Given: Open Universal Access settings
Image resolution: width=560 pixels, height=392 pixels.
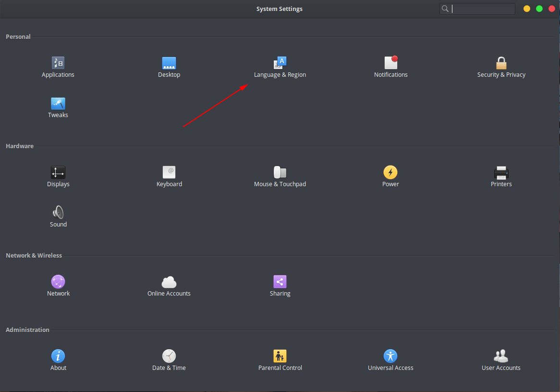Looking at the screenshot, I should [390, 356].
